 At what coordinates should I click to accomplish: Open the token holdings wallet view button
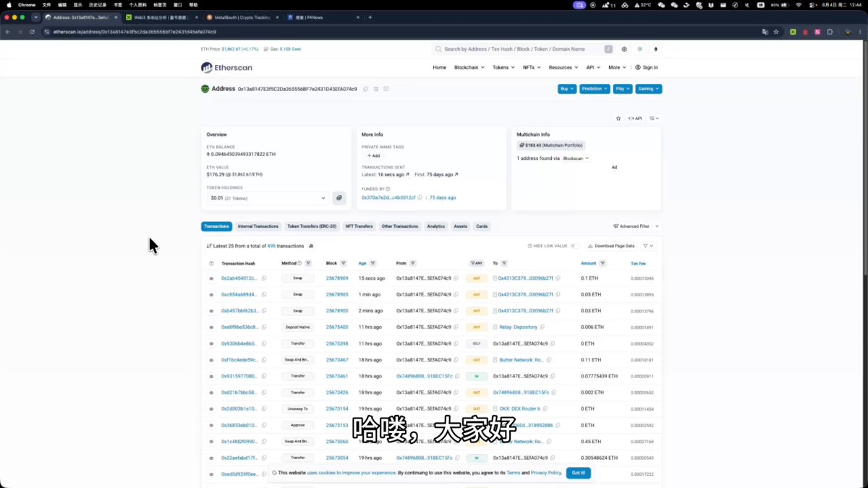(x=339, y=198)
